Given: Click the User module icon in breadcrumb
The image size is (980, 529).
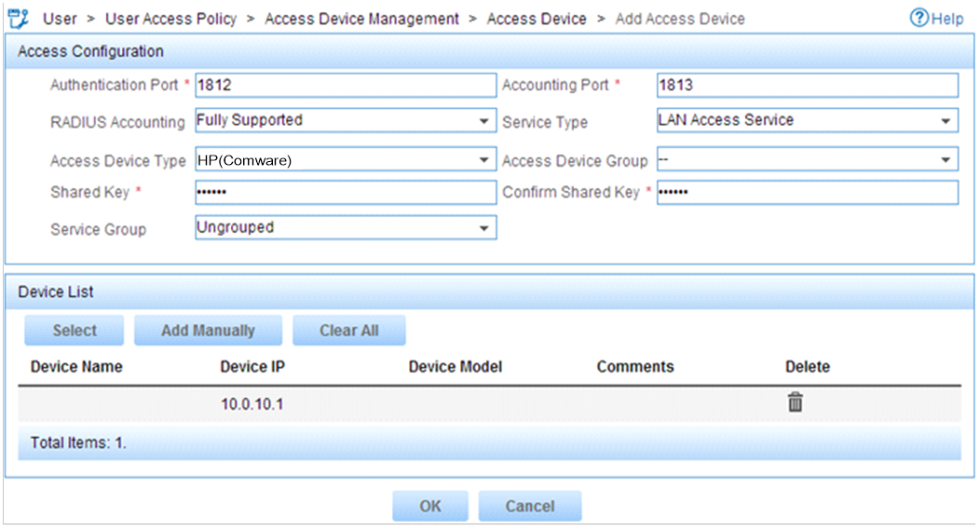Looking at the screenshot, I should click(19, 19).
